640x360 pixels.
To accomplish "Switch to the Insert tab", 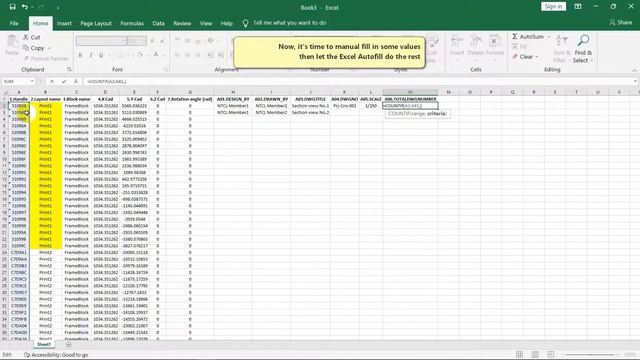I will point(64,23).
